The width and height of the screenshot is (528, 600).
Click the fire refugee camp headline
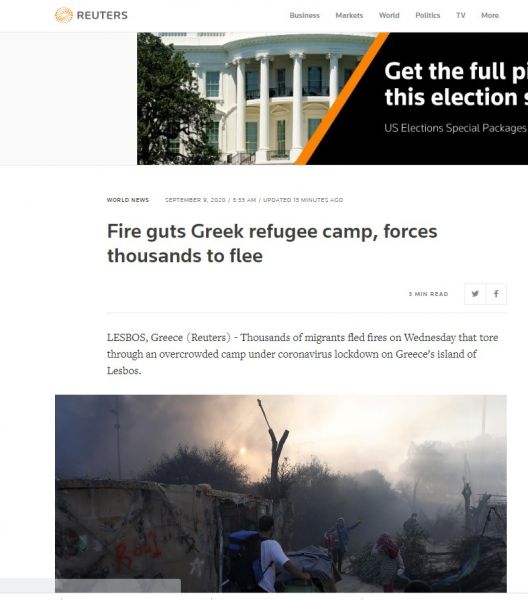[272, 243]
